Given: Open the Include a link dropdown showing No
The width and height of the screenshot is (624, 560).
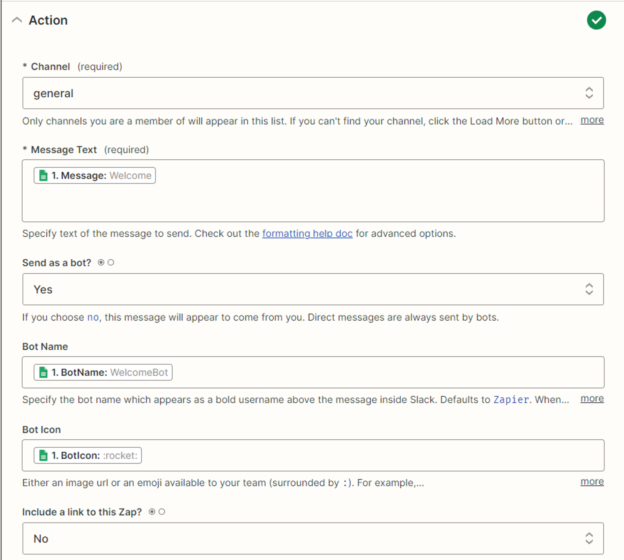Looking at the screenshot, I should point(313,538).
